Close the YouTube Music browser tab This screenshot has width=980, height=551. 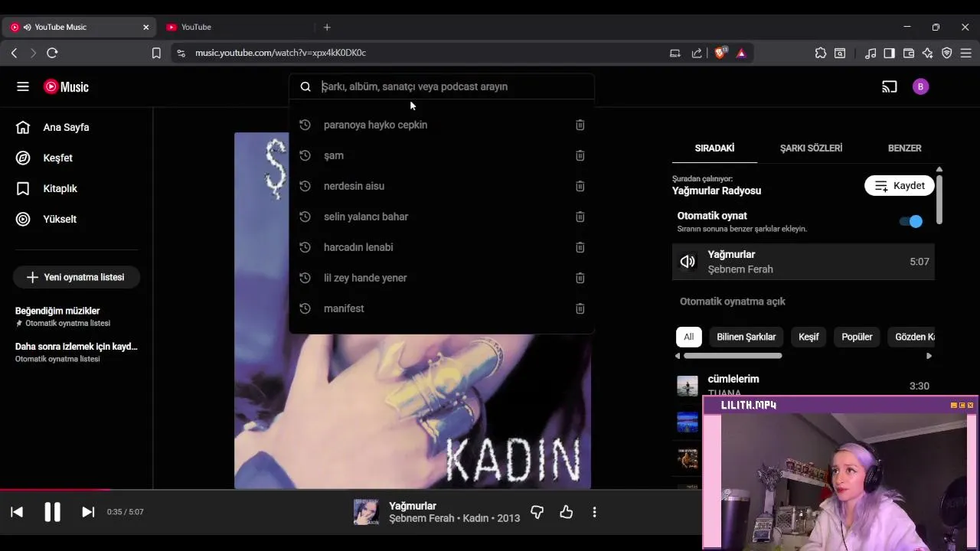coord(145,27)
